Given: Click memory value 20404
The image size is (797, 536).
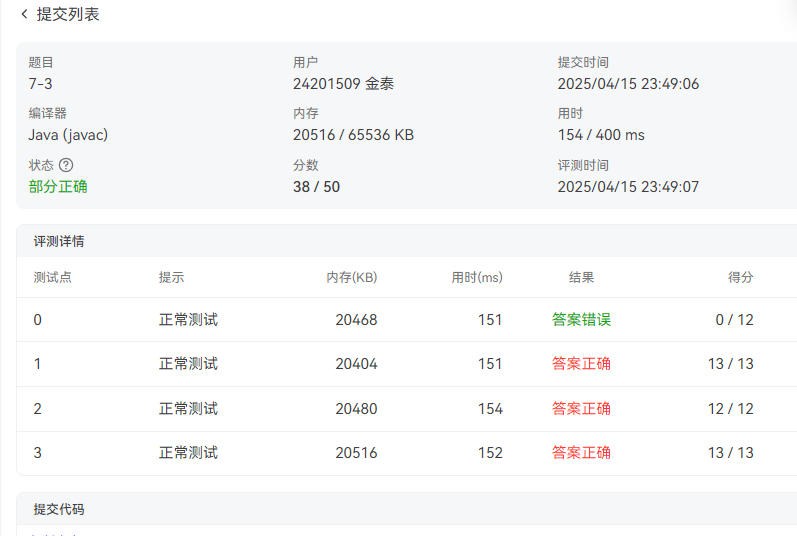Looking at the screenshot, I should coord(356,364).
